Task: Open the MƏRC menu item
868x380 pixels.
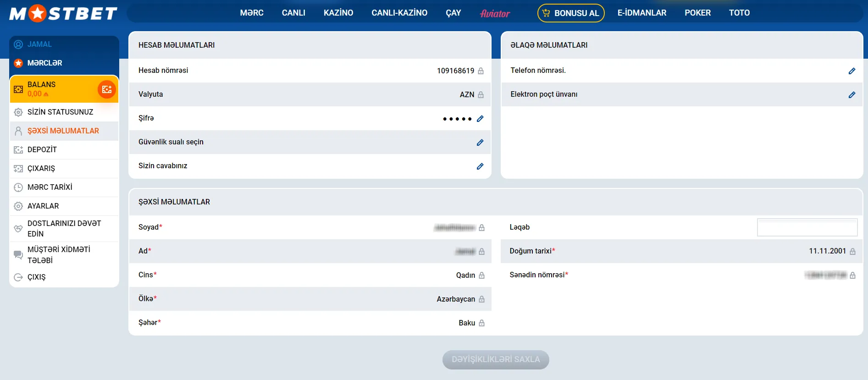Action: 252,13
